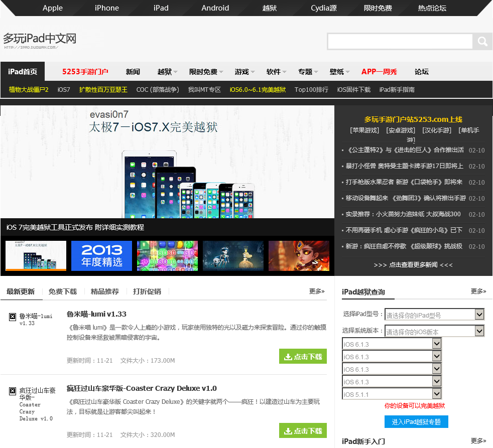Open the iPad新手指南 link
The image size is (493, 448).
coord(397,89)
